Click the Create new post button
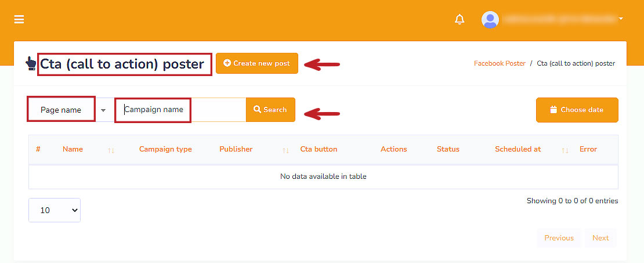The width and height of the screenshot is (644, 263). click(x=257, y=63)
